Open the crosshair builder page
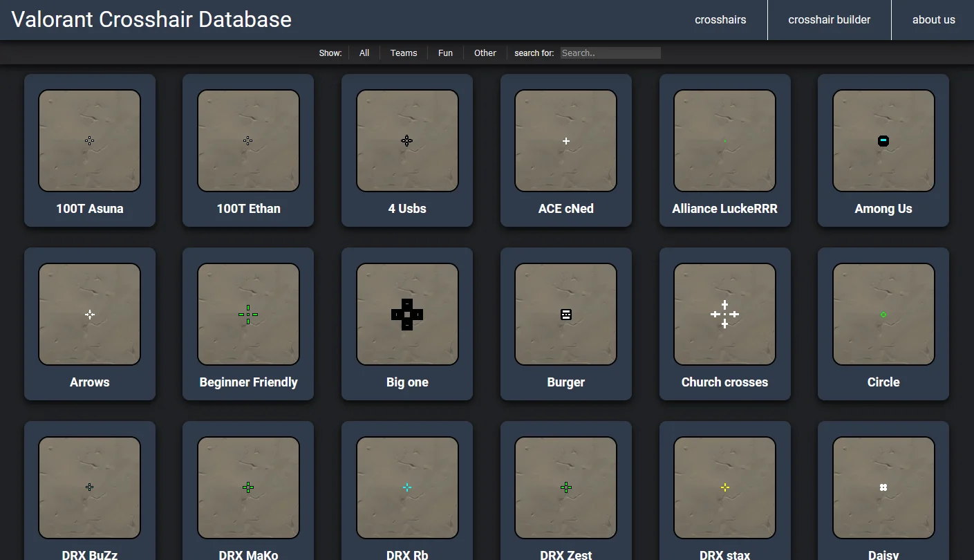Screen dimensions: 974x560 tap(829, 19)
